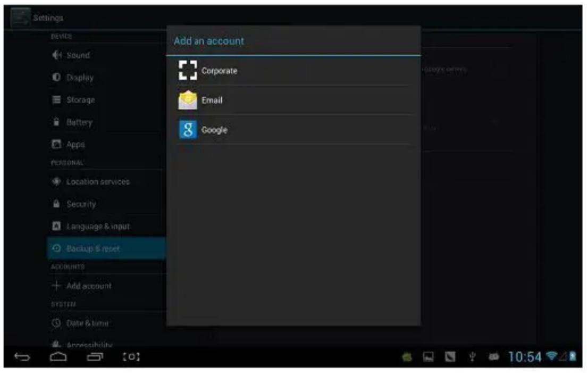Tap the screenshot capture icon
The width and height of the screenshot is (588, 373).
[131, 357]
